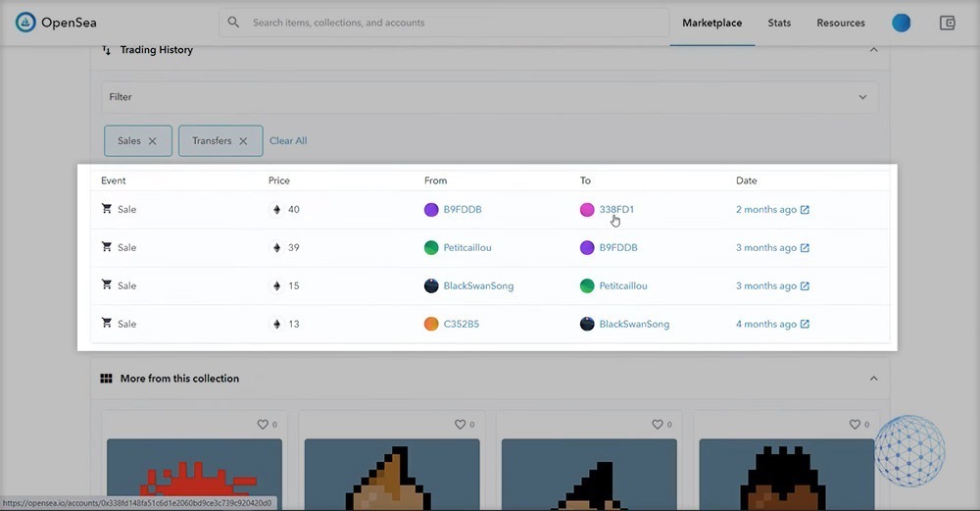Like the third collection item heart

(x=658, y=425)
